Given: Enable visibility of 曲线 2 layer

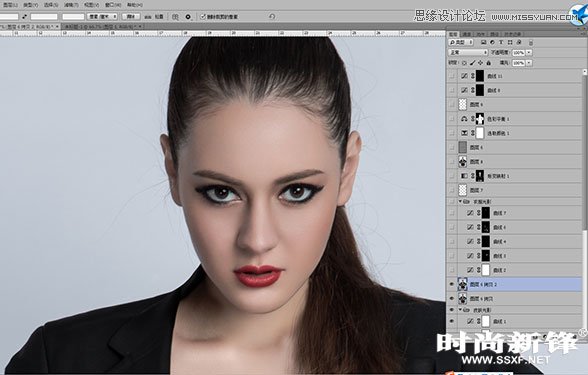Looking at the screenshot, I should click(x=452, y=270).
